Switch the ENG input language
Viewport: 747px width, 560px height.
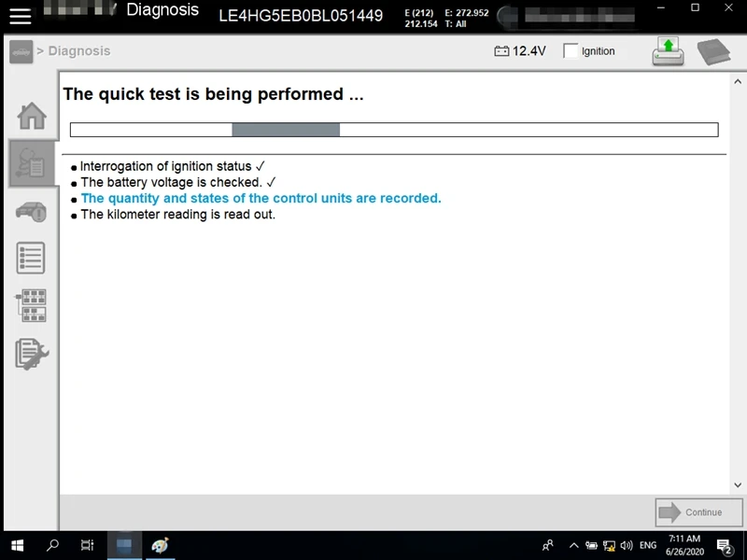click(x=648, y=545)
